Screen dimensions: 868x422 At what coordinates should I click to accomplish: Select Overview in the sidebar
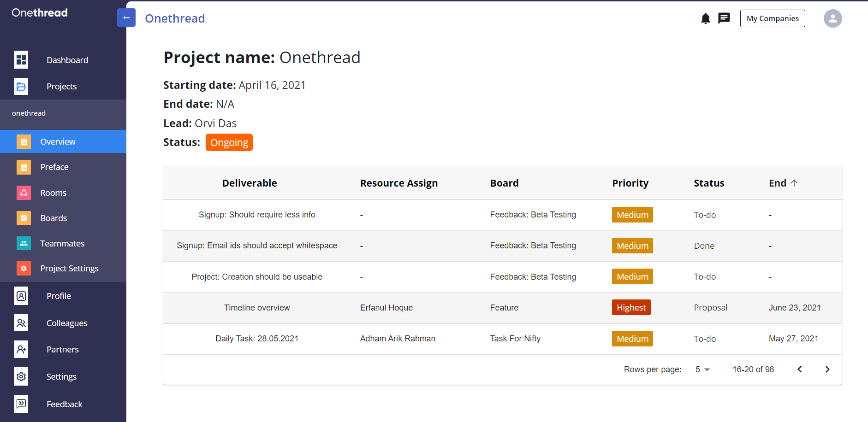(58, 141)
